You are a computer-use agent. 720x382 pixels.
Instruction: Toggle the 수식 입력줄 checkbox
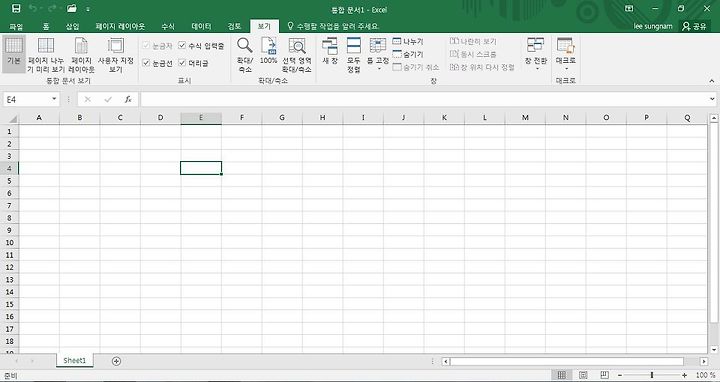182,45
